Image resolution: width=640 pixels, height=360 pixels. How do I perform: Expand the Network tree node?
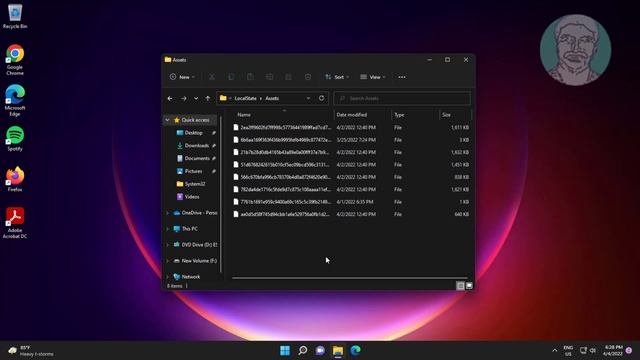coord(167,276)
